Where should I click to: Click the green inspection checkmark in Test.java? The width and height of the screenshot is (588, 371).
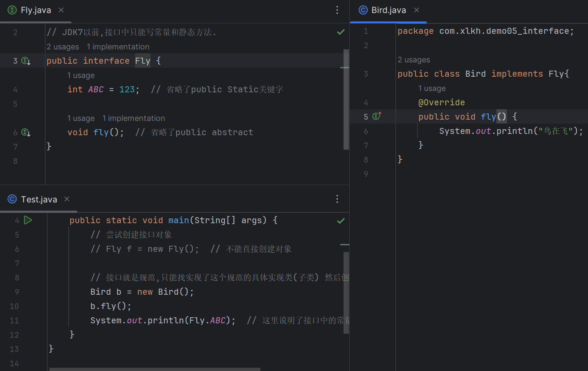pyautogui.click(x=341, y=221)
